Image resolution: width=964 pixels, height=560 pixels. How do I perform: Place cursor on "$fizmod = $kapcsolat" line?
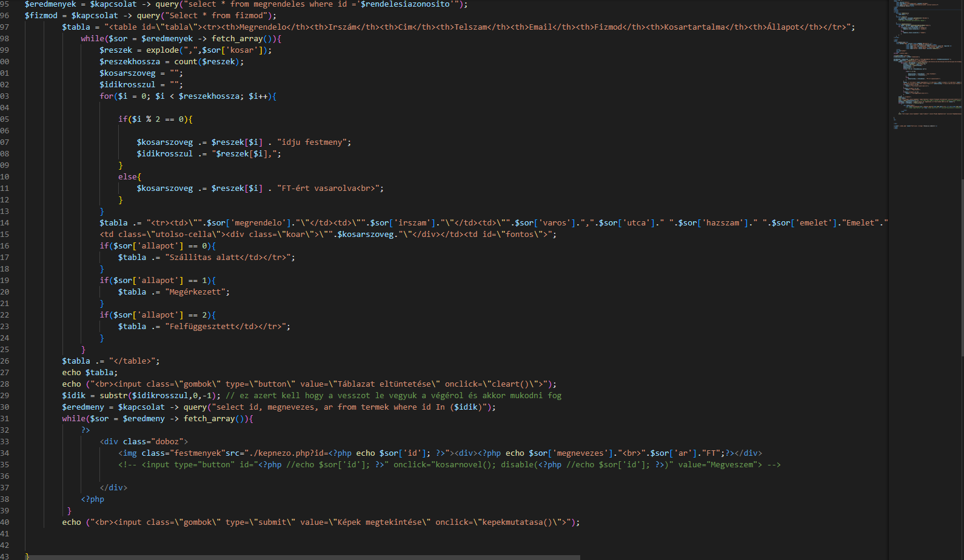(150, 16)
